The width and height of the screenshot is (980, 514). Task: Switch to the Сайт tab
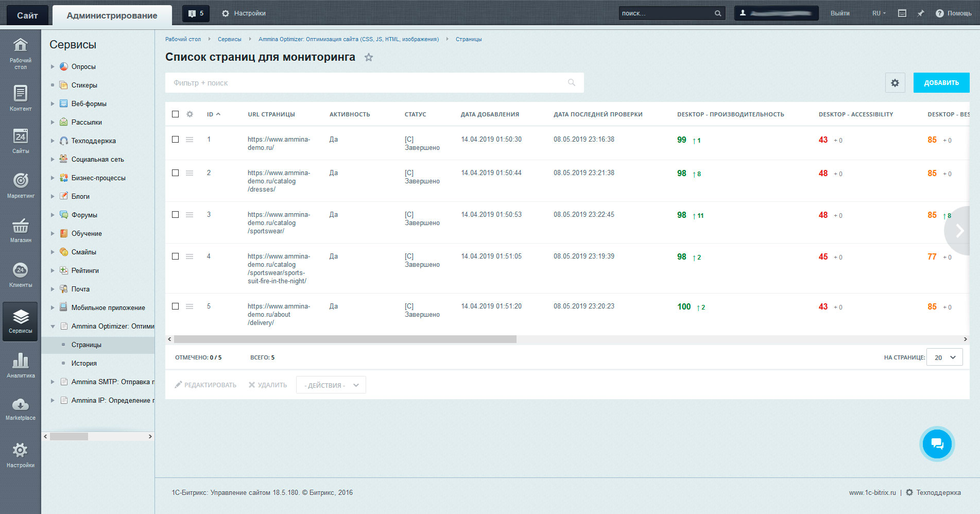pyautogui.click(x=27, y=15)
